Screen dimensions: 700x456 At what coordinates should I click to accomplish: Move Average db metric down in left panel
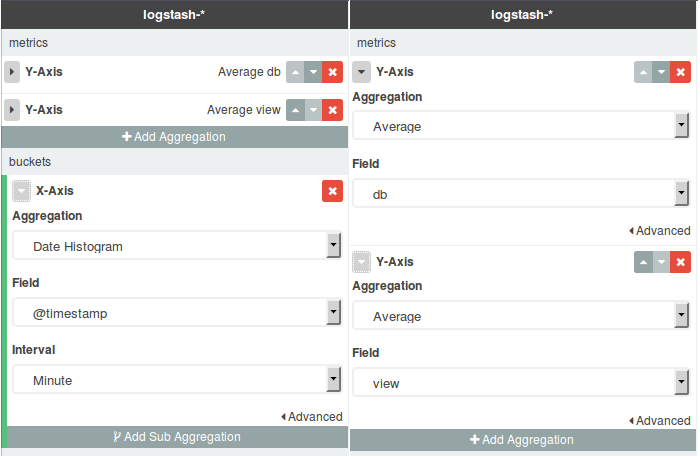315,72
